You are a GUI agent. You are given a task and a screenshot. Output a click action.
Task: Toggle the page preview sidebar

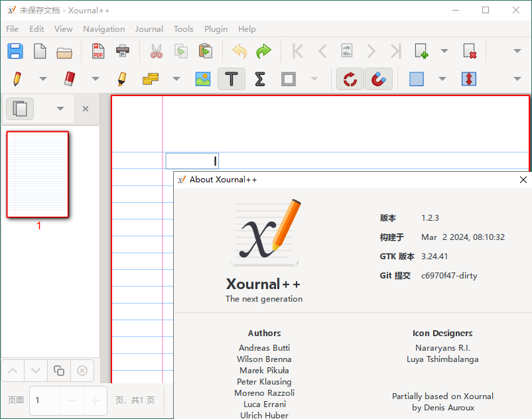(x=19, y=109)
